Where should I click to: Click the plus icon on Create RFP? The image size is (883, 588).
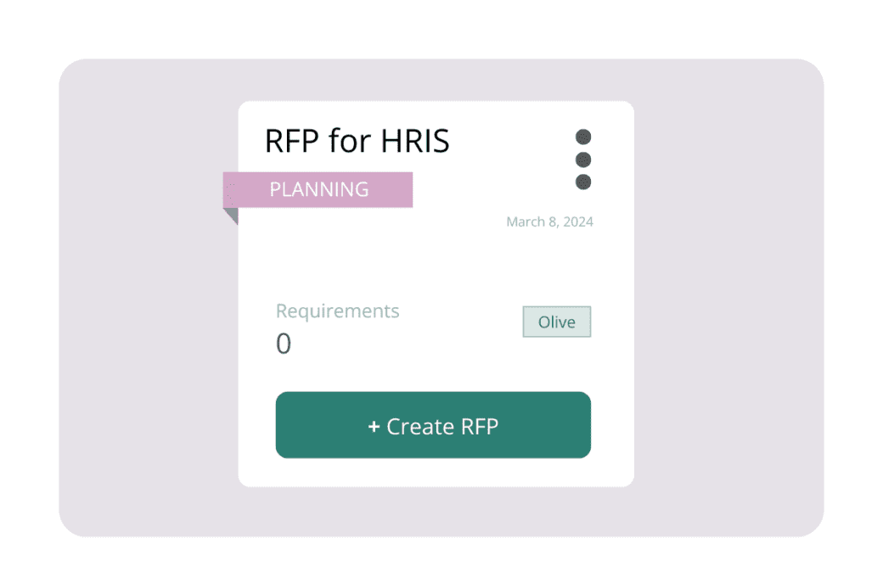click(373, 426)
